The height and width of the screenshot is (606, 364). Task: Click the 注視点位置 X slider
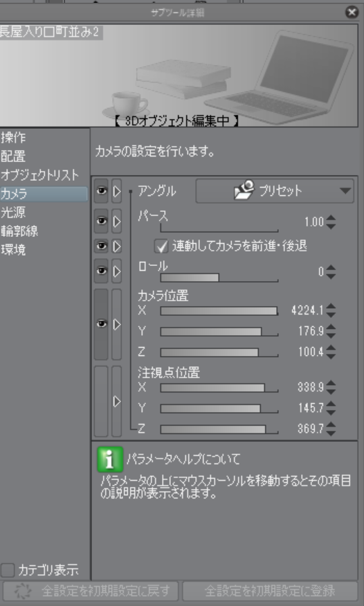point(219,388)
